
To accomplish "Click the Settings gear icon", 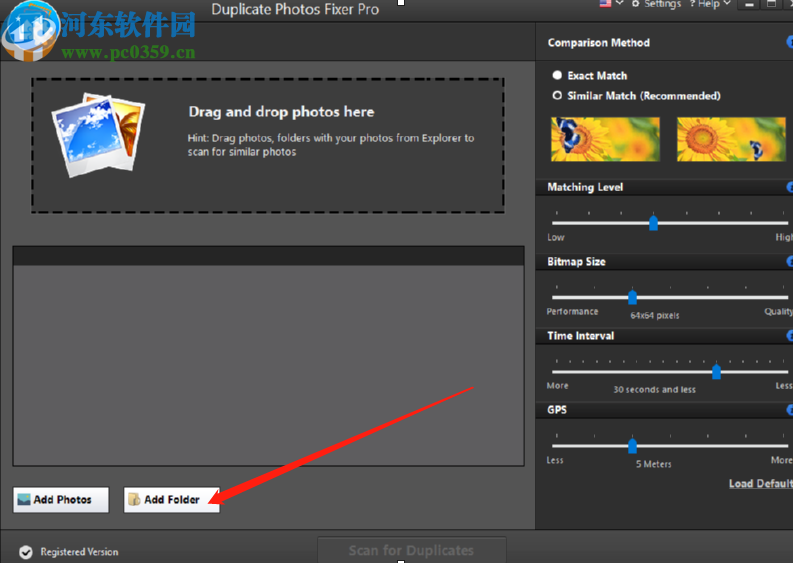I will pyautogui.click(x=635, y=4).
